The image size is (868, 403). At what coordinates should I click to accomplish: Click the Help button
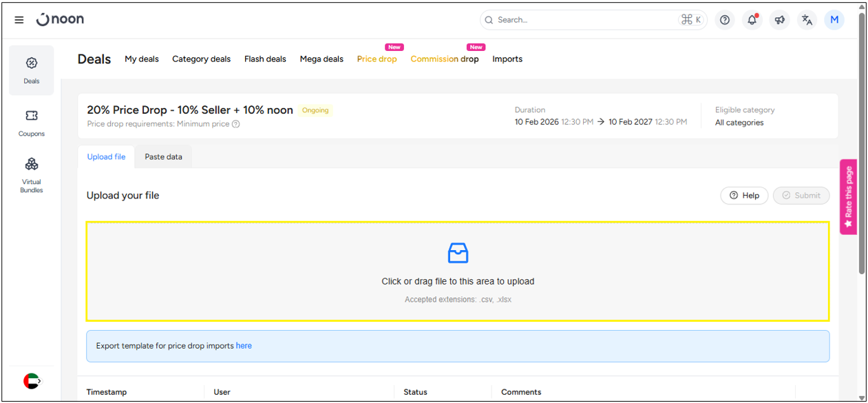point(744,196)
